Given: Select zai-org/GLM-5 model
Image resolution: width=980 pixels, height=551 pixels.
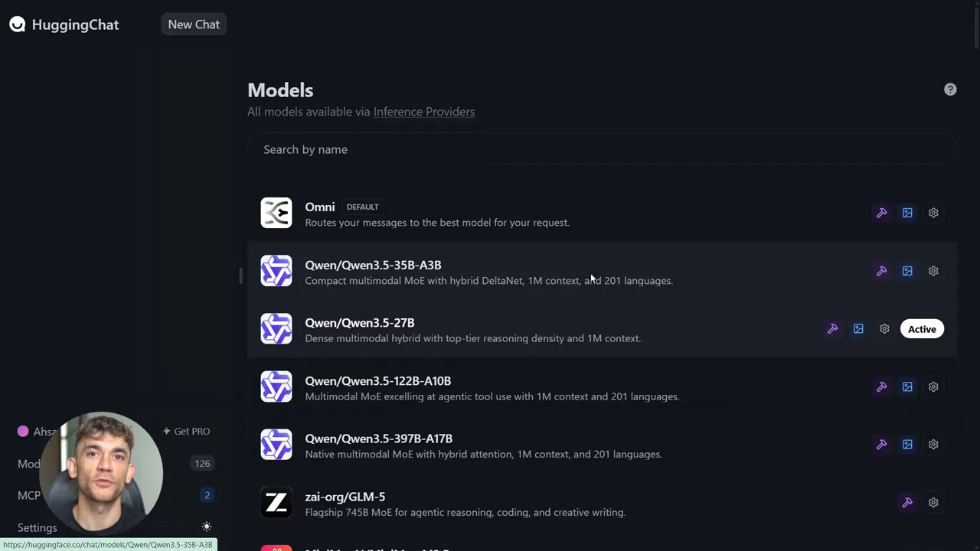Looking at the screenshot, I should click(345, 497).
